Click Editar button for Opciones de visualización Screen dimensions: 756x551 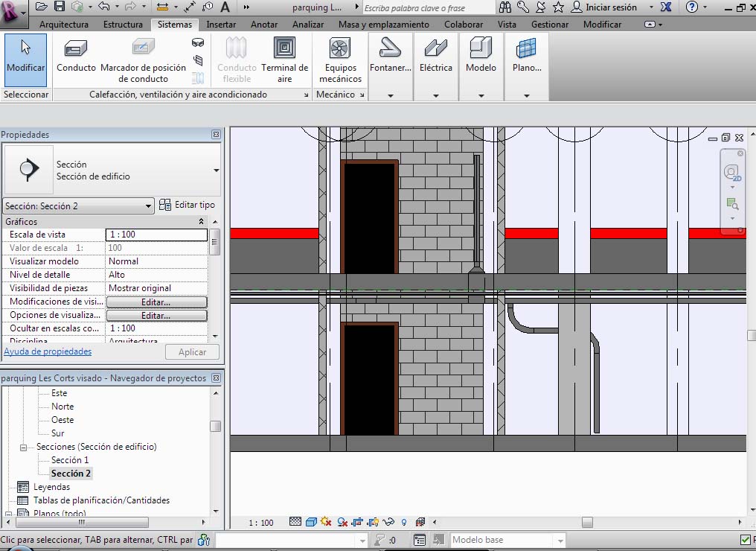pos(156,316)
